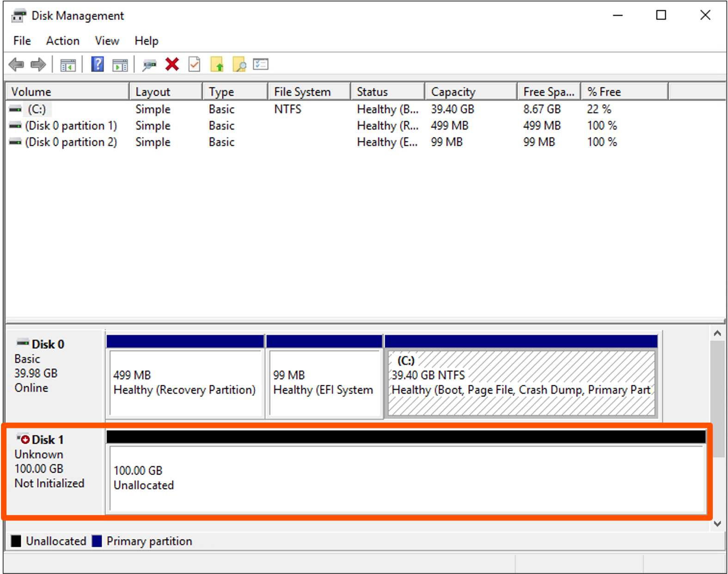Sort by the Free Space column header
The height and width of the screenshot is (574, 728).
[549, 92]
